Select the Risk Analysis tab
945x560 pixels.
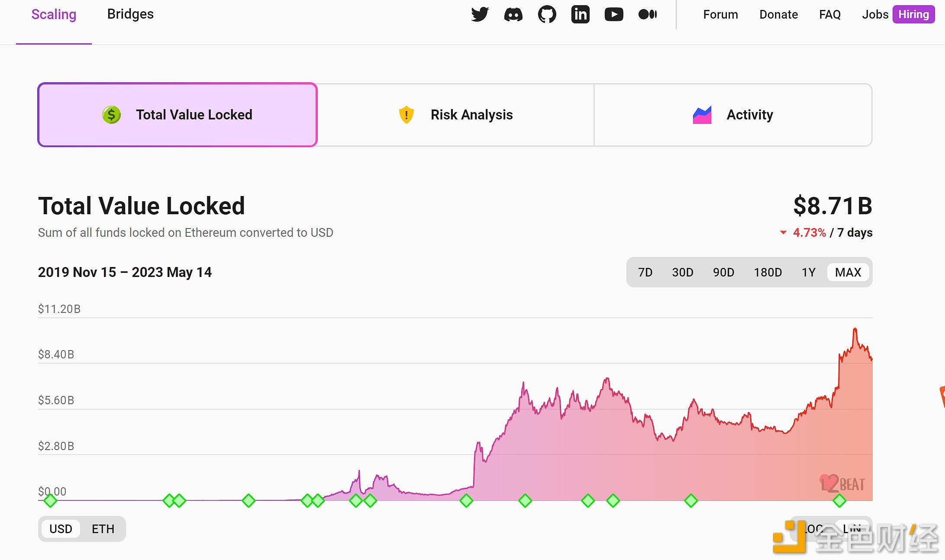pos(455,115)
